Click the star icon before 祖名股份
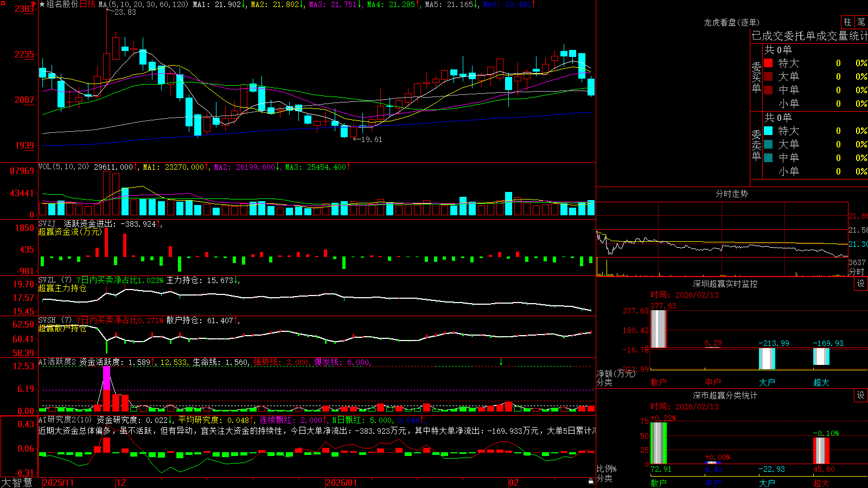868x488 pixels. pyautogui.click(x=42, y=4)
